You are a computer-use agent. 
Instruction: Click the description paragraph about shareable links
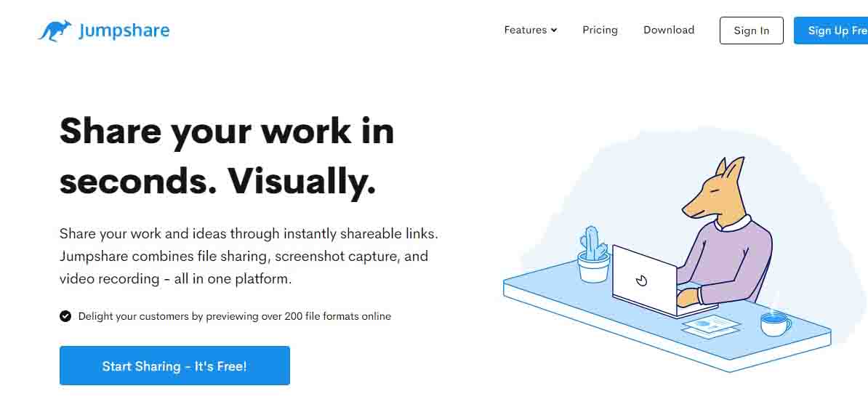(x=249, y=257)
